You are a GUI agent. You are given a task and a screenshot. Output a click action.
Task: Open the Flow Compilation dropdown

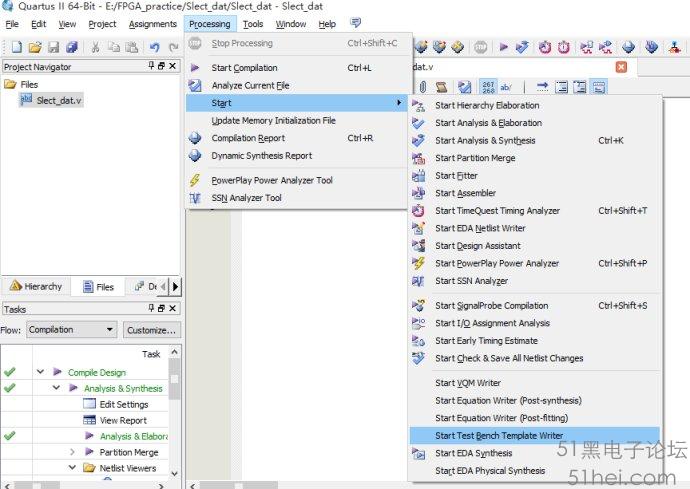click(72, 330)
